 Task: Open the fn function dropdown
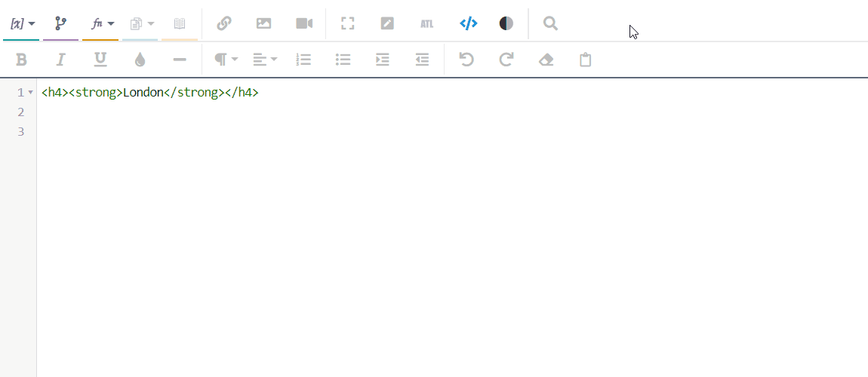tap(102, 23)
